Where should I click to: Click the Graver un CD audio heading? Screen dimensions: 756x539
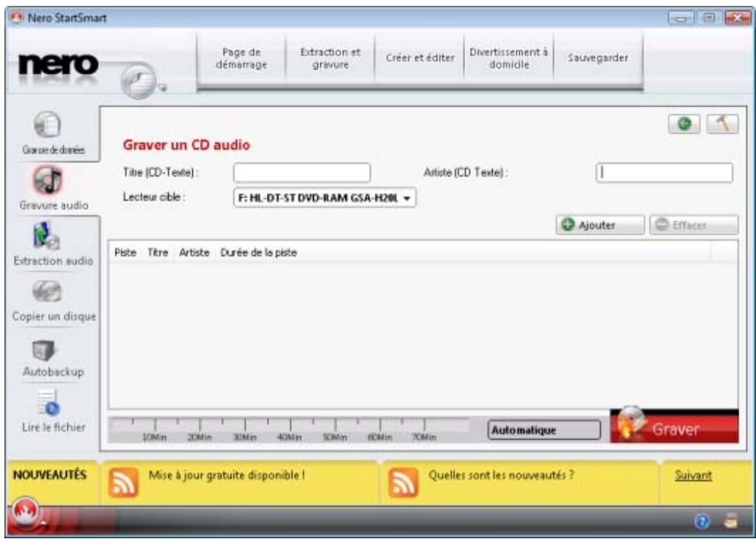tap(186, 145)
